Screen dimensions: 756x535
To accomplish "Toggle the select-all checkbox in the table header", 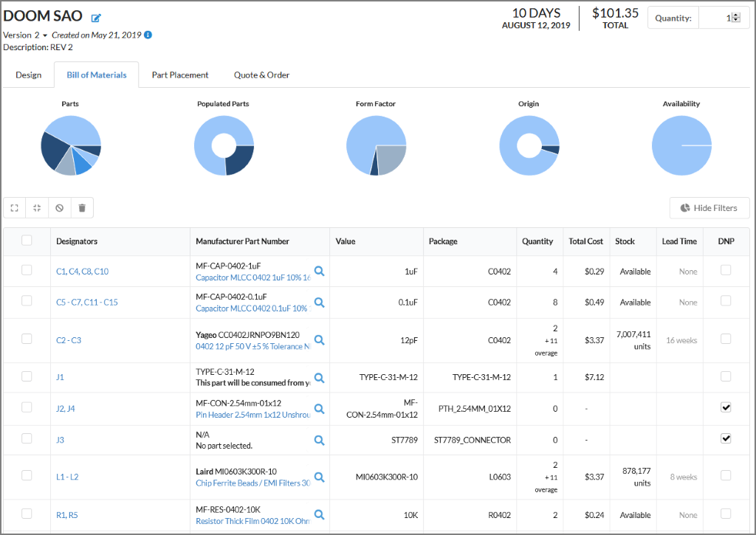I will click(27, 241).
